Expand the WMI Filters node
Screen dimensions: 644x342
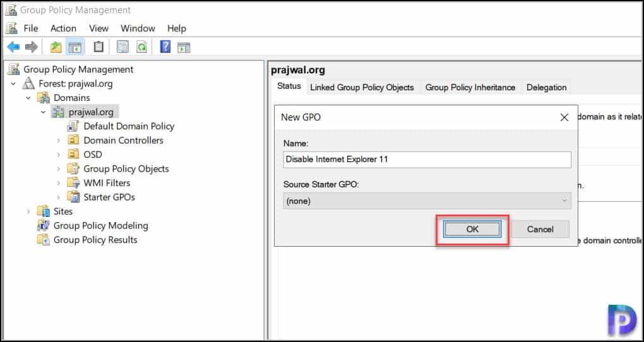coord(58,183)
